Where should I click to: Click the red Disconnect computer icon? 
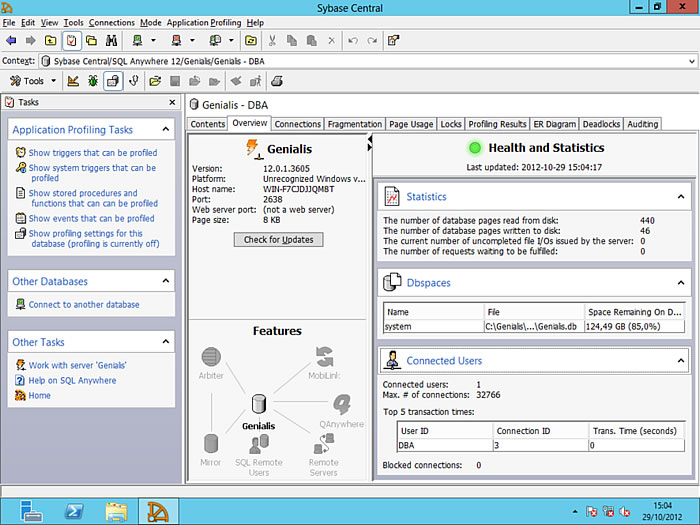pyautogui.click(x=176, y=41)
